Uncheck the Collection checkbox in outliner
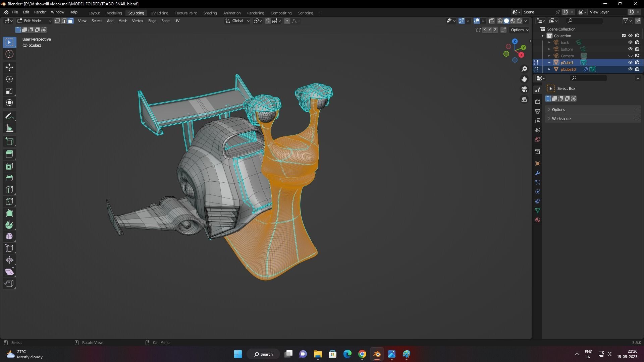 [x=624, y=36]
